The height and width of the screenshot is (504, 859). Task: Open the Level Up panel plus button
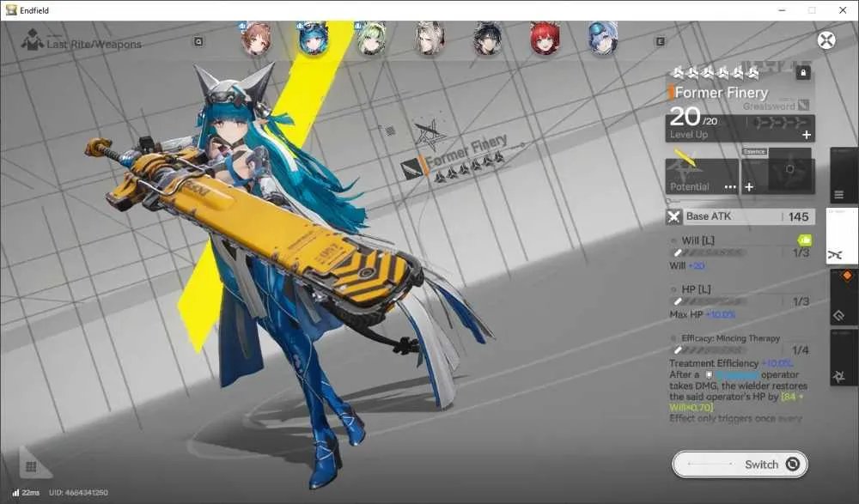[806, 135]
